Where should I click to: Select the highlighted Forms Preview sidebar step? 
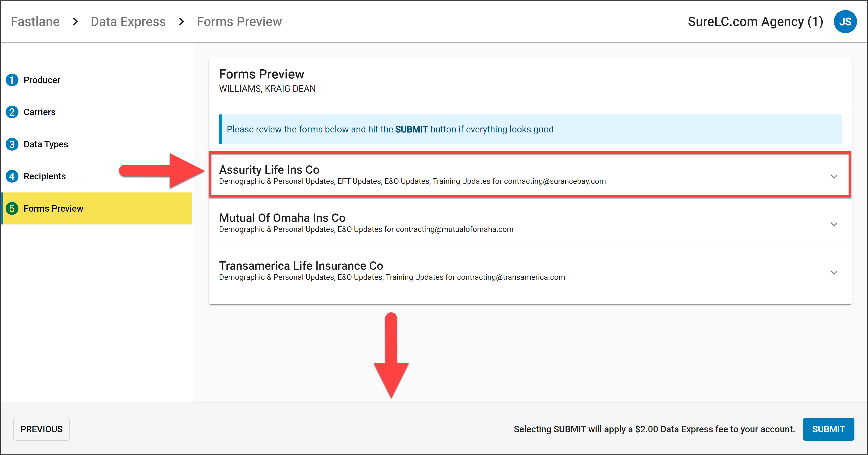click(53, 208)
